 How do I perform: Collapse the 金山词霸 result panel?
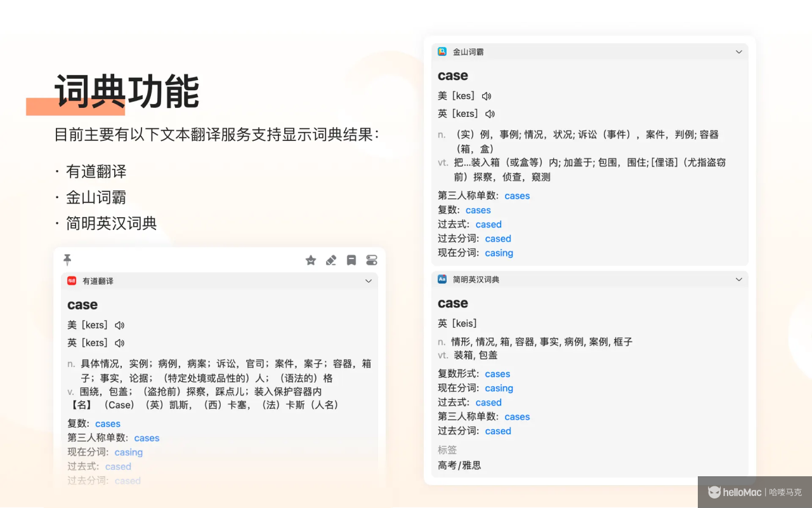tap(739, 51)
